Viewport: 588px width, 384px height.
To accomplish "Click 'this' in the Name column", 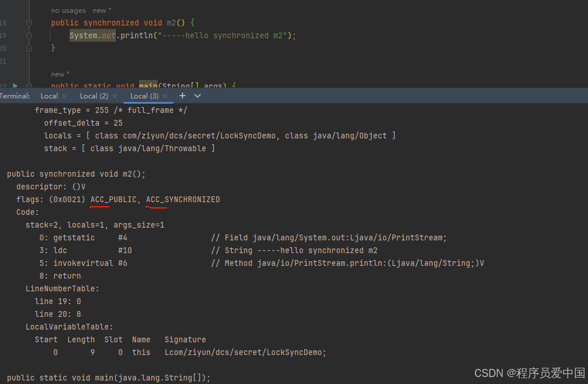I will pos(141,353).
